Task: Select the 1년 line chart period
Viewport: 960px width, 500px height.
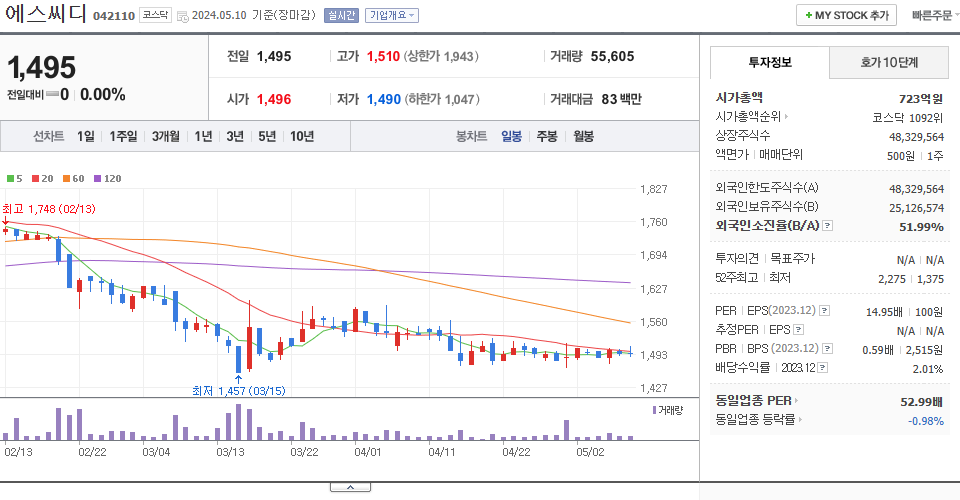Action: [x=203, y=136]
